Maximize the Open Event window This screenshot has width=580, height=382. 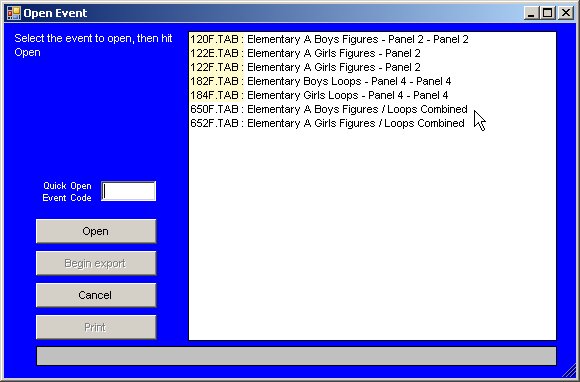pyautogui.click(x=548, y=13)
